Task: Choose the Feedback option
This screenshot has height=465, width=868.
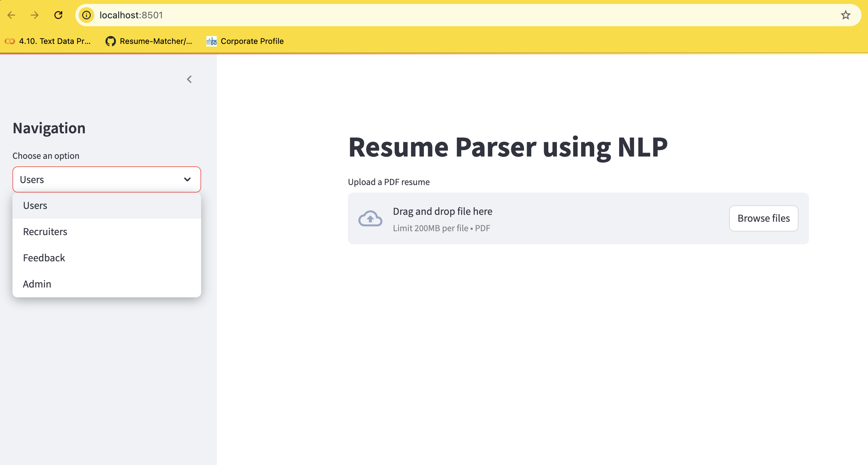Action: coord(44,258)
